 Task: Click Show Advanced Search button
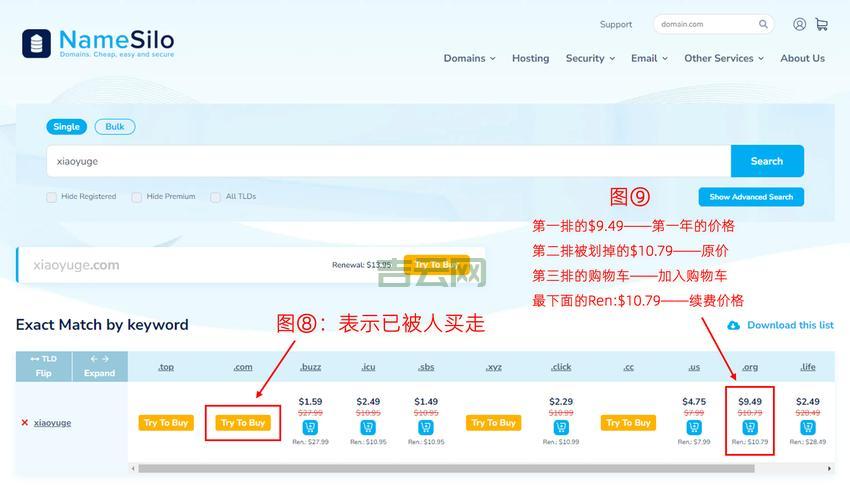click(x=750, y=197)
